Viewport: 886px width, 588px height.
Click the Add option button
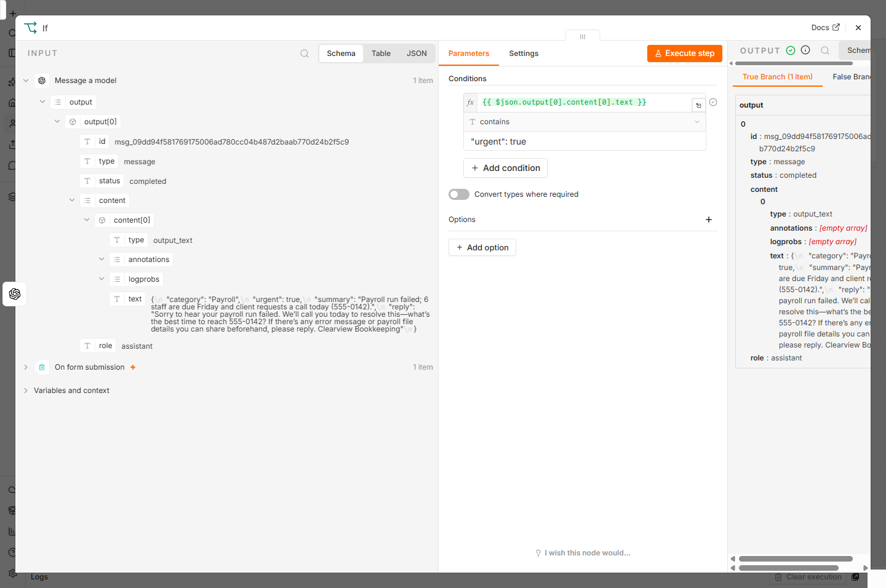tap(482, 247)
